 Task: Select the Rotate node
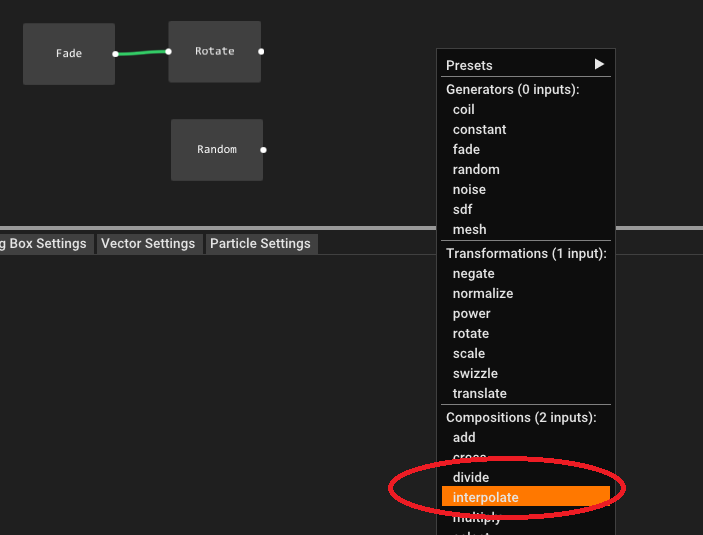(215, 52)
